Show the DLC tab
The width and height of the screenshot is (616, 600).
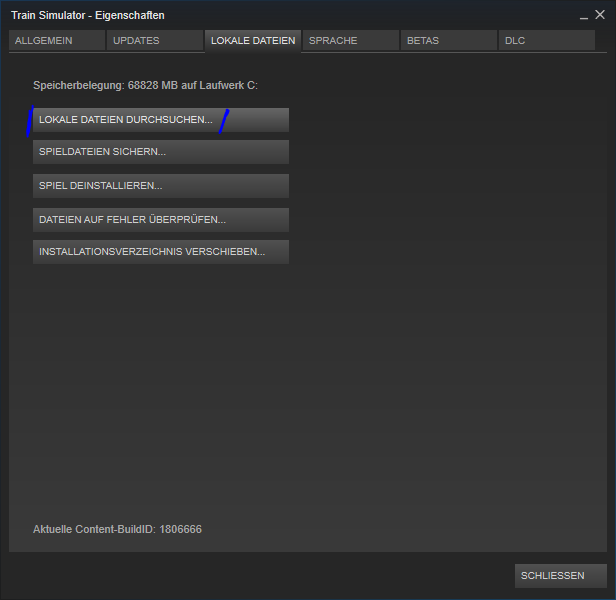click(x=547, y=40)
